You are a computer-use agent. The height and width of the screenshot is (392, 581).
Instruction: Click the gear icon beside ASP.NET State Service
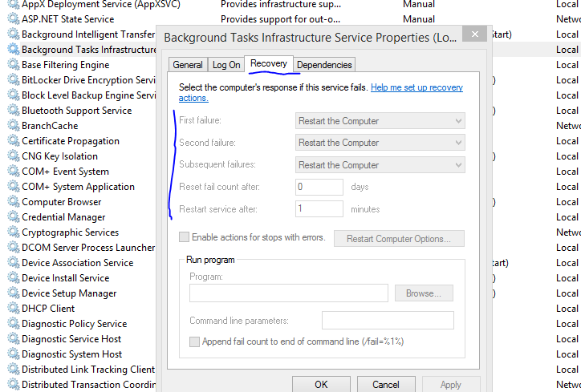(13, 19)
